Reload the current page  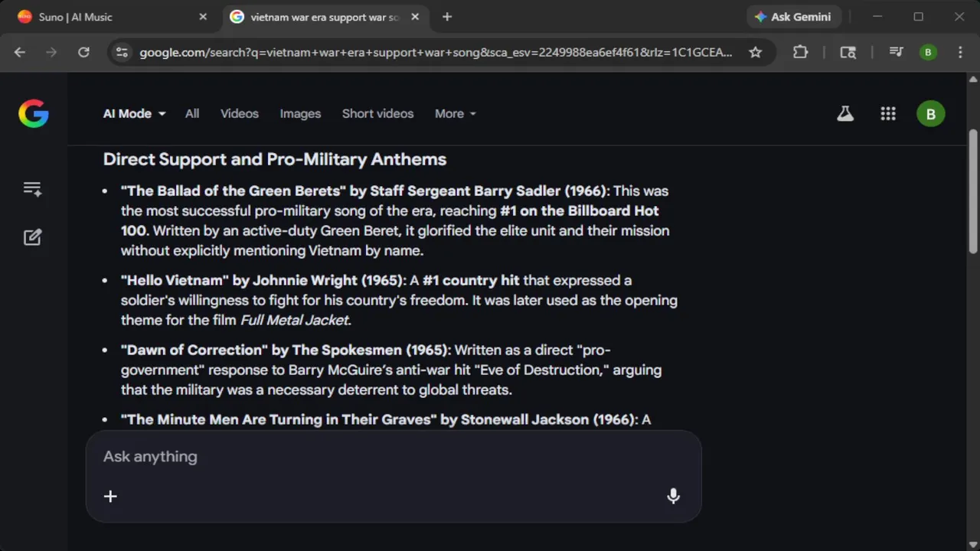[83, 52]
